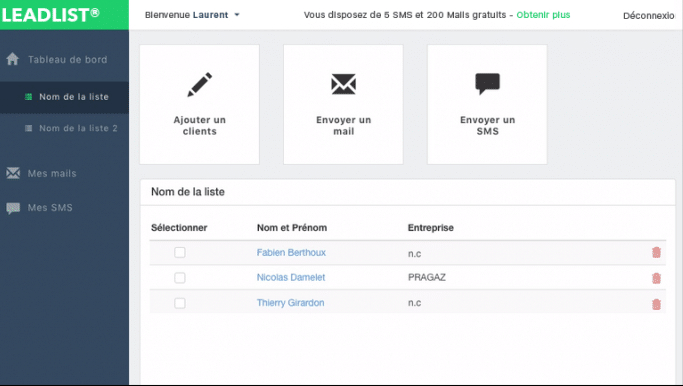The height and width of the screenshot is (386, 683).
Task: Click the envelope icon beside Mes mails
Action: click(13, 173)
